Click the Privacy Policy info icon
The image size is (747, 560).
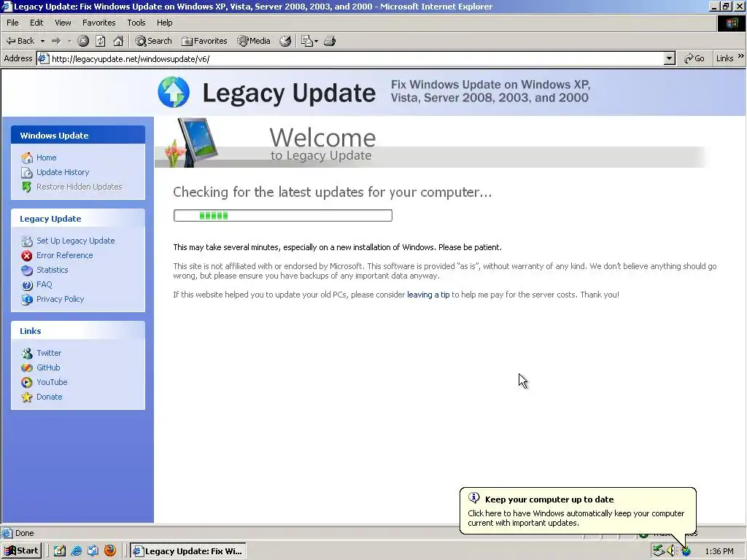pyautogui.click(x=27, y=300)
